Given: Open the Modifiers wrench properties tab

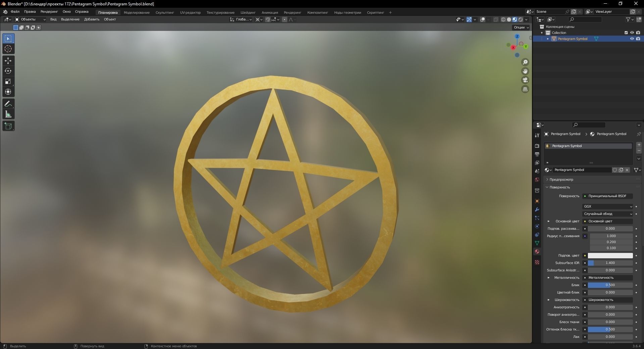Looking at the screenshot, I should pyautogui.click(x=537, y=209).
